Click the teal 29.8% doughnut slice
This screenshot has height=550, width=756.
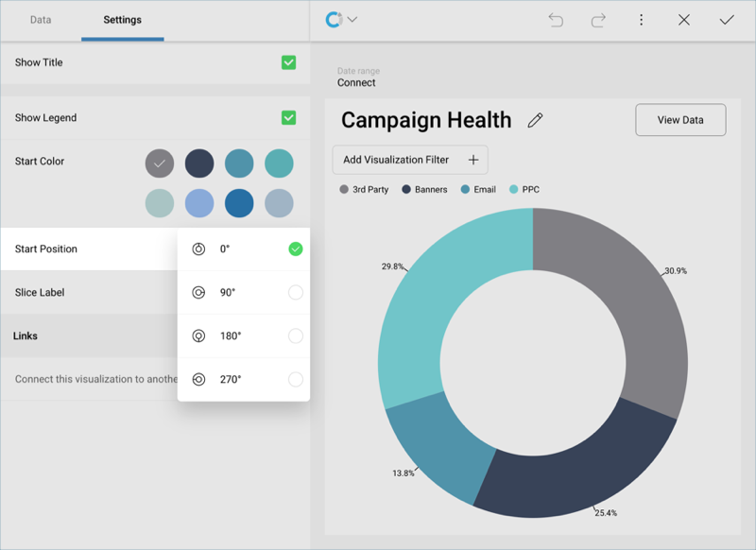434,289
